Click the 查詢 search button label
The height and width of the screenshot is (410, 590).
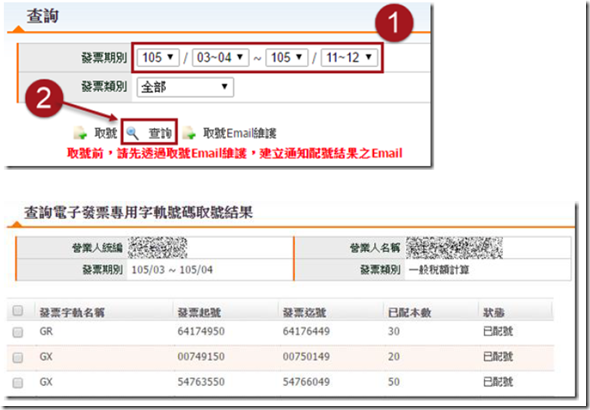click(160, 133)
